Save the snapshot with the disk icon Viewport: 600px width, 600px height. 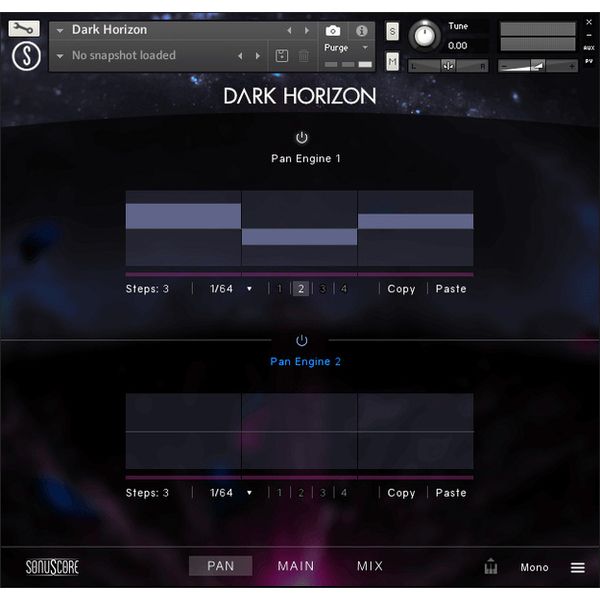tap(282, 56)
